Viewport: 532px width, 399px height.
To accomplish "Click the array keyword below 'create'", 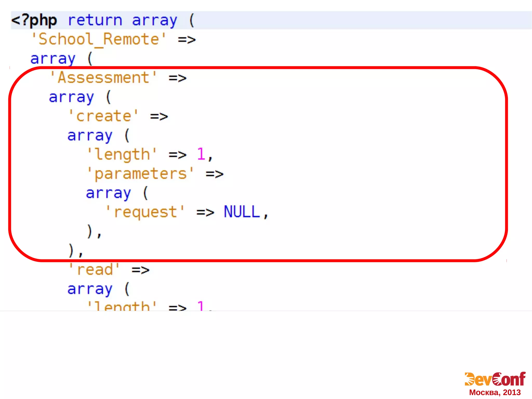I will coord(90,136).
